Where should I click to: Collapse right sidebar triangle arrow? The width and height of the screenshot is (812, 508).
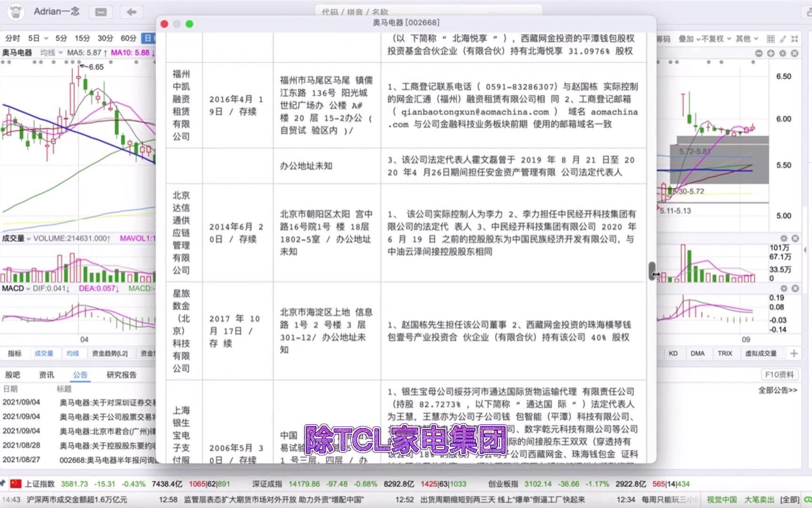click(805, 250)
